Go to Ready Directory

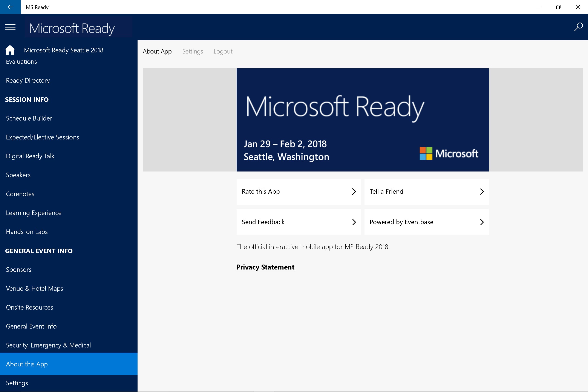(28, 81)
